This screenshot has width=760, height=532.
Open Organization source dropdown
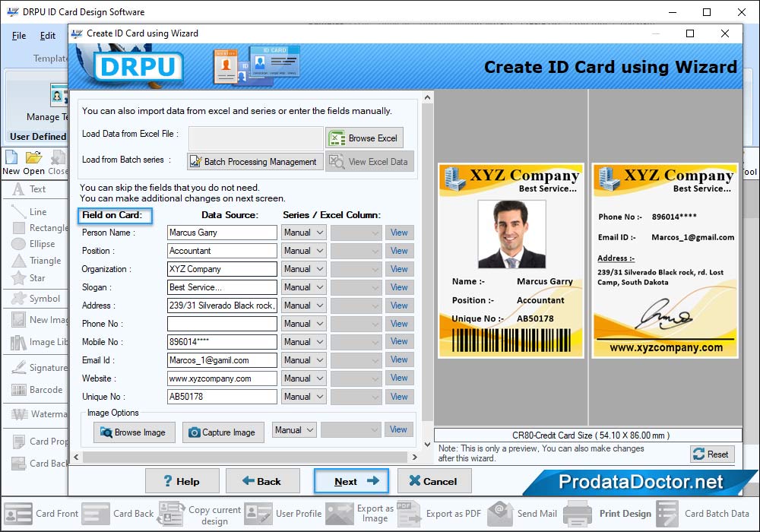(x=304, y=269)
